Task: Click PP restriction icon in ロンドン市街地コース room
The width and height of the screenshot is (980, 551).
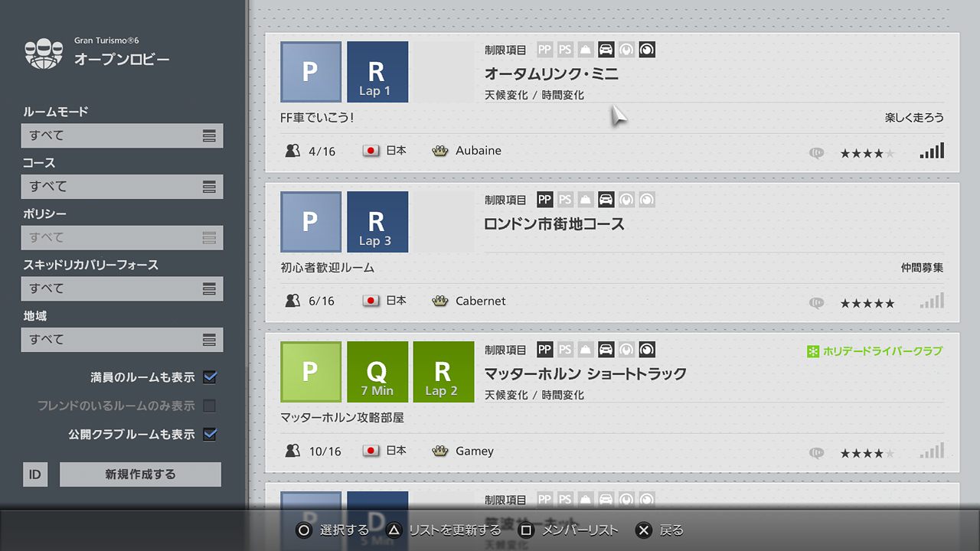Action: pyautogui.click(x=545, y=200)
